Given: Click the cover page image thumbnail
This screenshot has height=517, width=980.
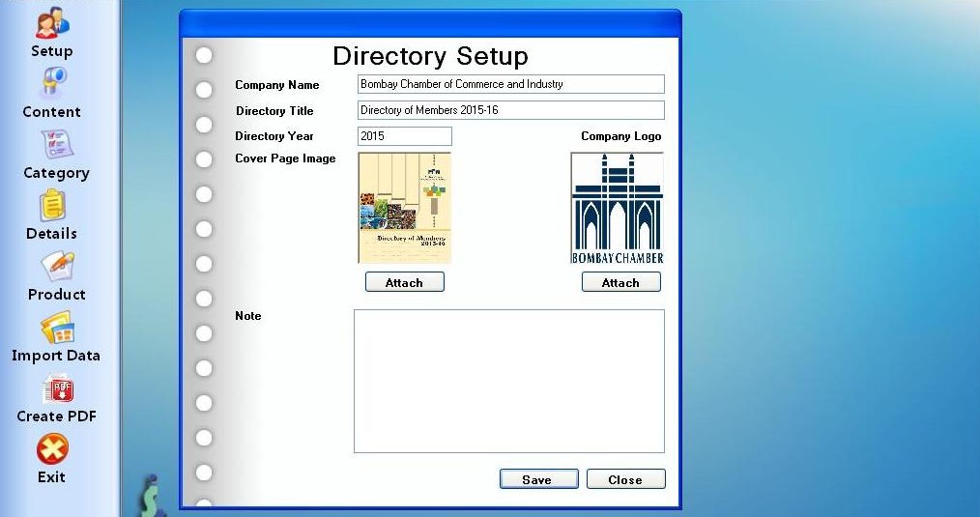Looking at the screenshot, I should 404,208.
